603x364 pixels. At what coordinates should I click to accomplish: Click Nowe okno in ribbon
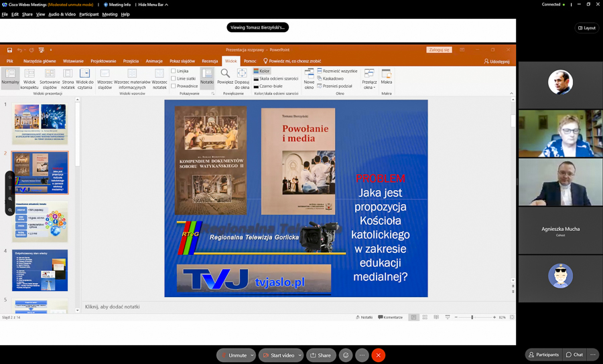309,78
